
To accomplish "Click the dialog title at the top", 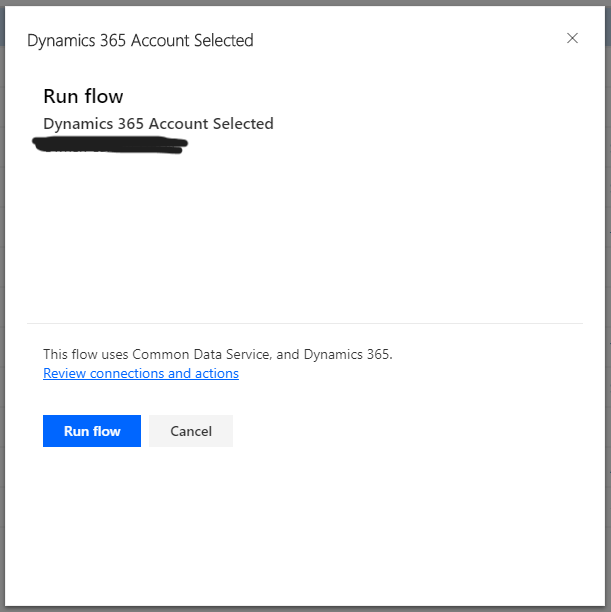I will coord(140,40).
